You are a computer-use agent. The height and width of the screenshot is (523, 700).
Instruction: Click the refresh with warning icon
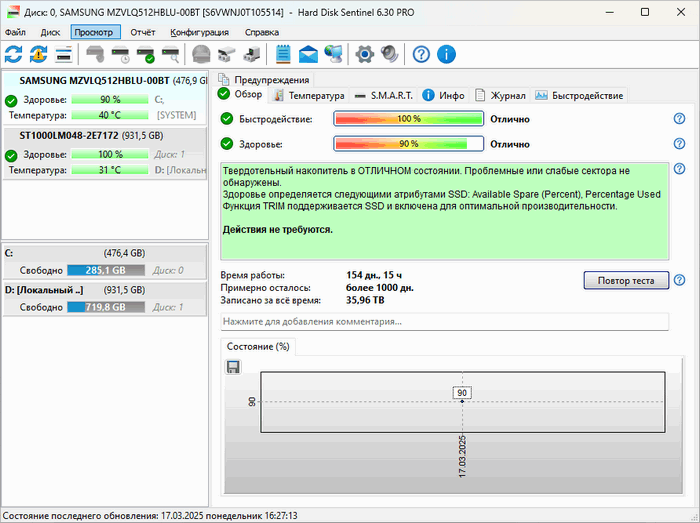(38, 54)
